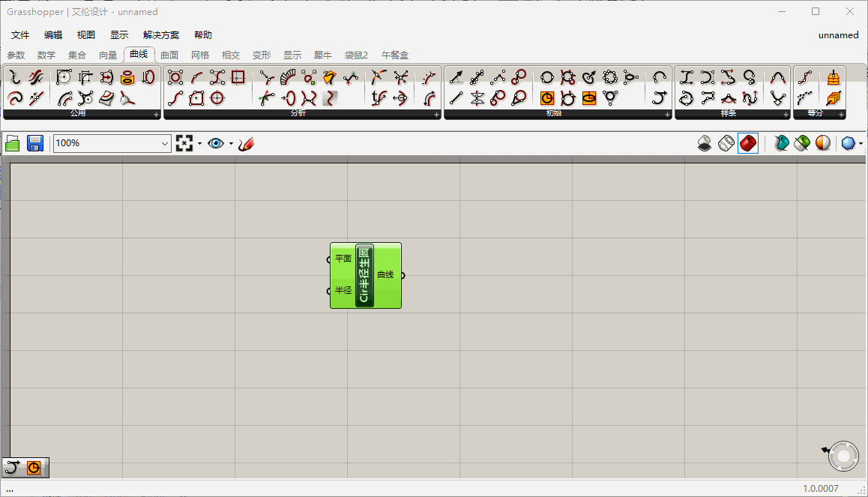Expand the 初始 panel with its plus
Screen dimensions: 868x497
coord(667,115)
